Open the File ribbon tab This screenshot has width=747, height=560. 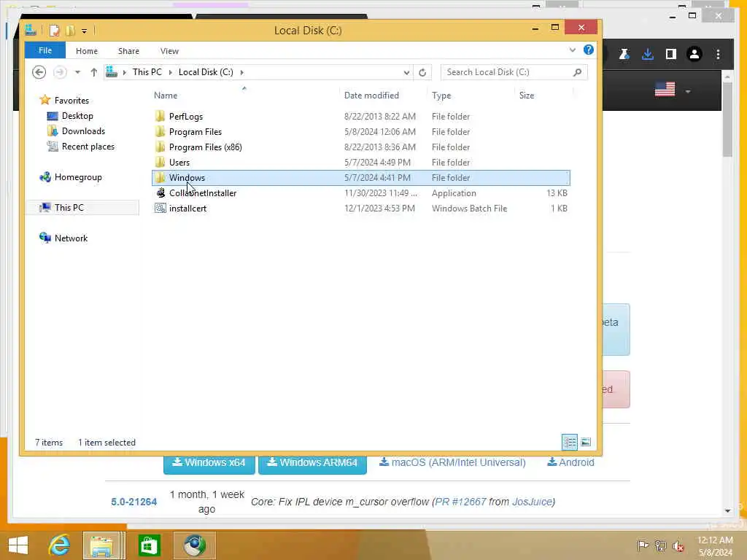[44, 50]
